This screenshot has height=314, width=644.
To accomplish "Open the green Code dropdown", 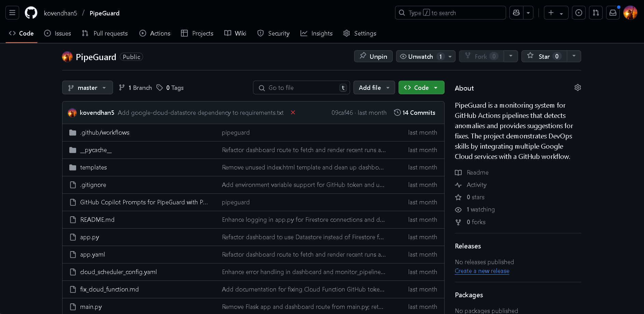I will pos(421,88).
